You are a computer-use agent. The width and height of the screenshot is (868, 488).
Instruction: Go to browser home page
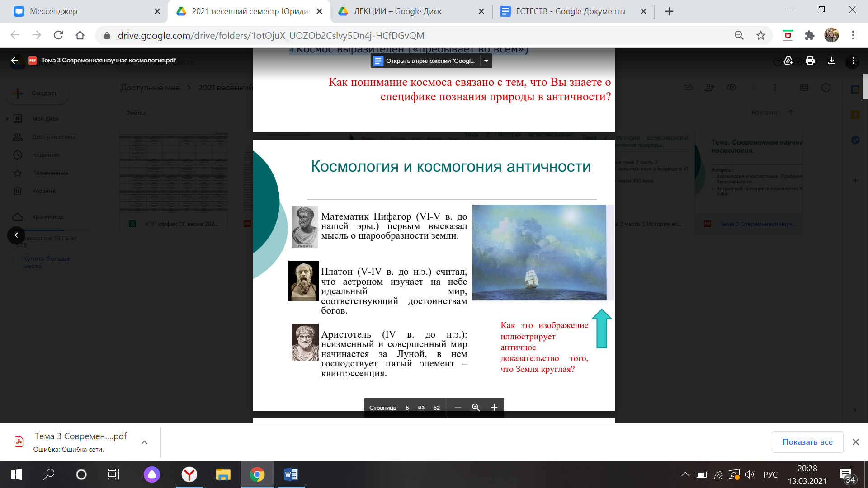click(x=80, y=35)
